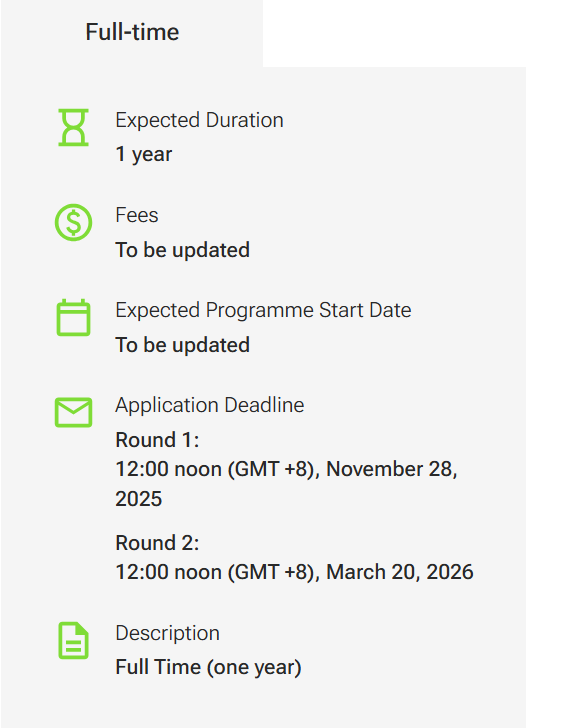
Task: Click Expected Programme Start Date label
Action: (263, 310)
